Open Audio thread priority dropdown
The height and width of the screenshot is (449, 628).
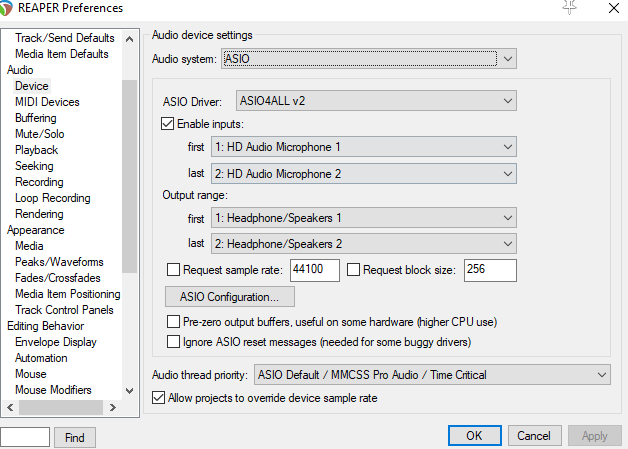point(432,375)
